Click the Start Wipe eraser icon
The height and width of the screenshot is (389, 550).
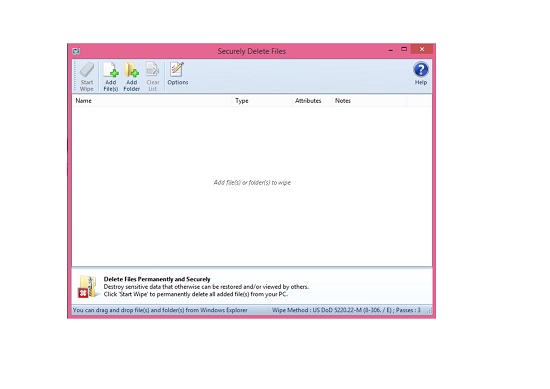click(x=87, y=70)
